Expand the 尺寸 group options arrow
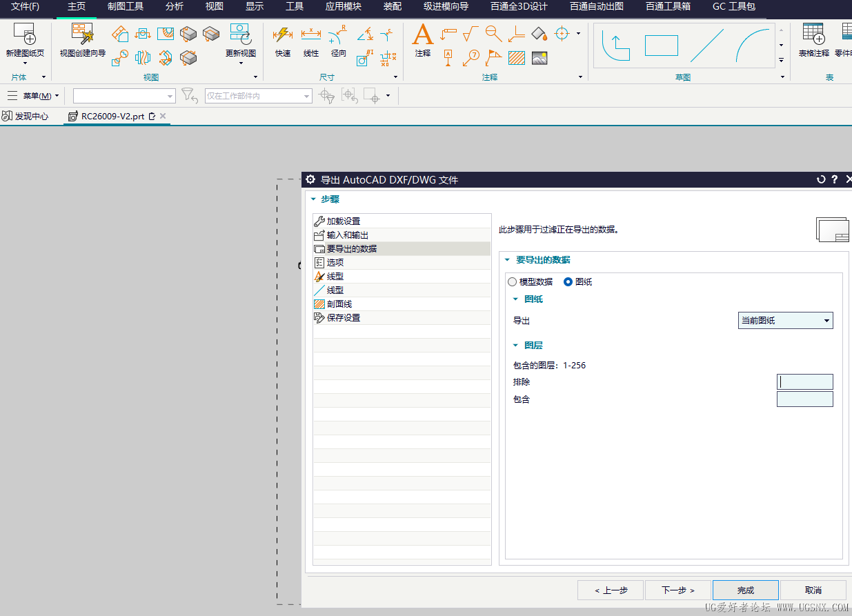The height and width of the screenshot is (616, 852). point(395,77)
